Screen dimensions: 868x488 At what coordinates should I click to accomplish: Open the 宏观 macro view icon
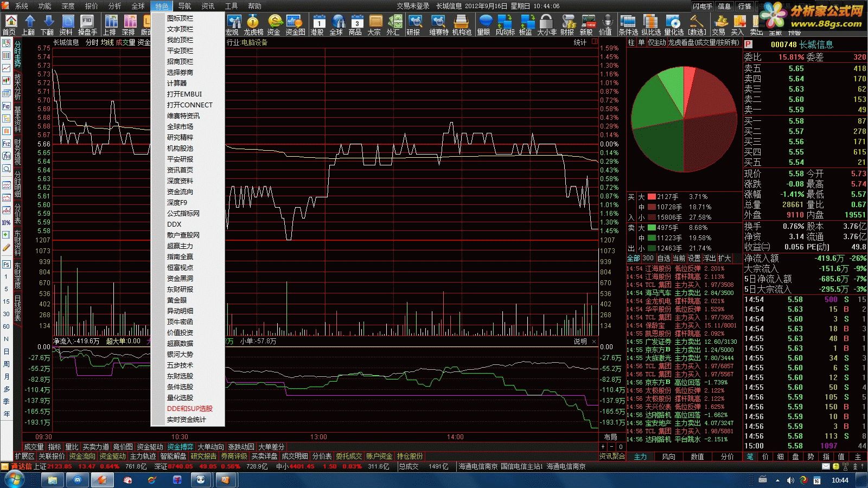[232, 25]
